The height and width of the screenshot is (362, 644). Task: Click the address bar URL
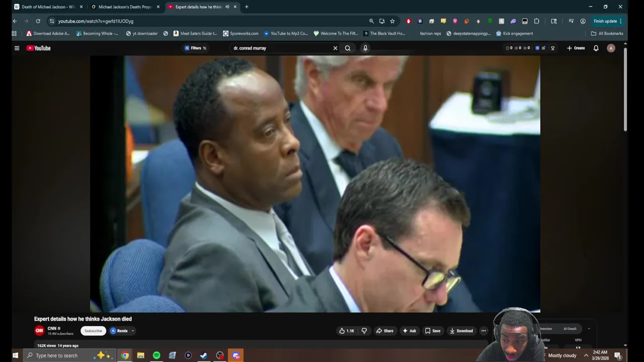pos(96,21)
